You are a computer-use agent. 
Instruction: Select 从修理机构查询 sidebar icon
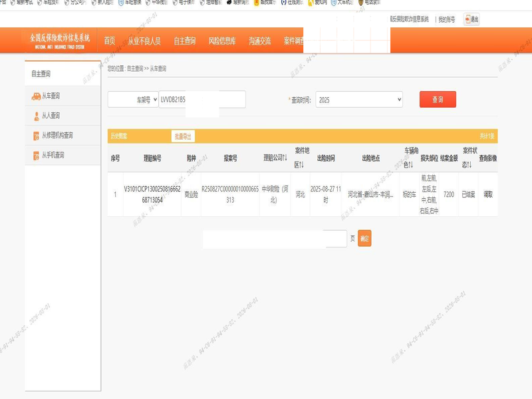pos(63,136)
